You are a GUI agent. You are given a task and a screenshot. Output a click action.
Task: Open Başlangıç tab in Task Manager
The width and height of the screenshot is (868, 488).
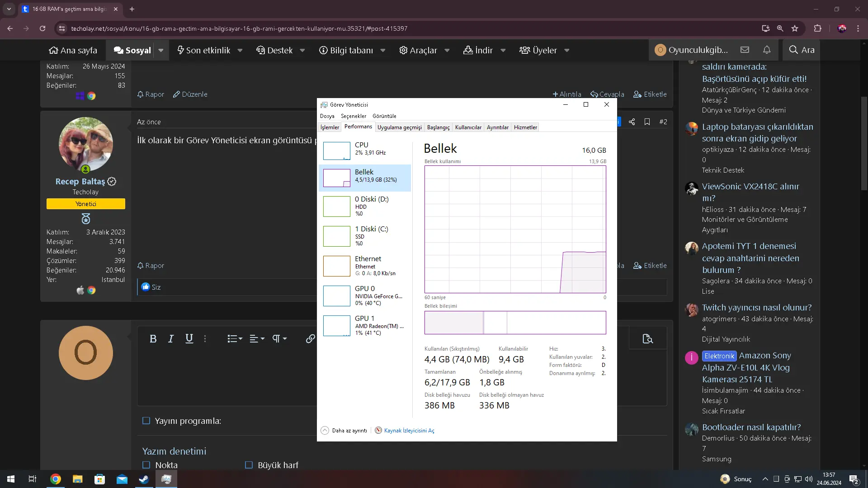(x=439, y=127)
